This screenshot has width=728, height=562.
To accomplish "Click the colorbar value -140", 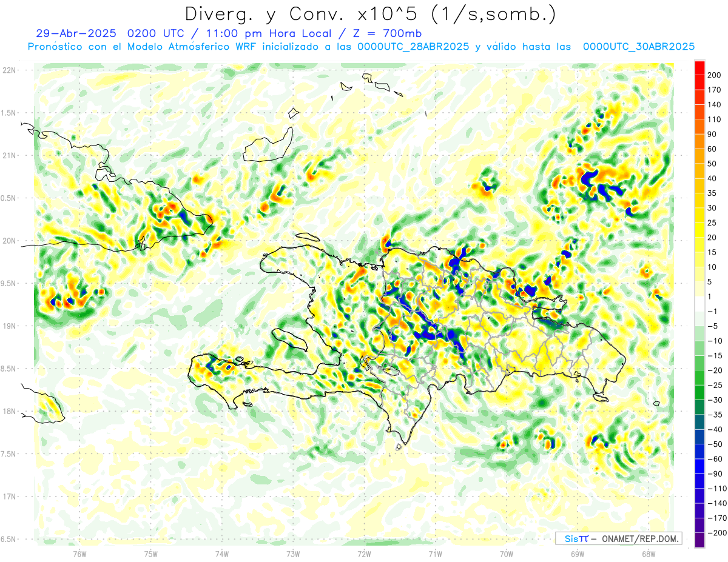I will coord(716,503).
